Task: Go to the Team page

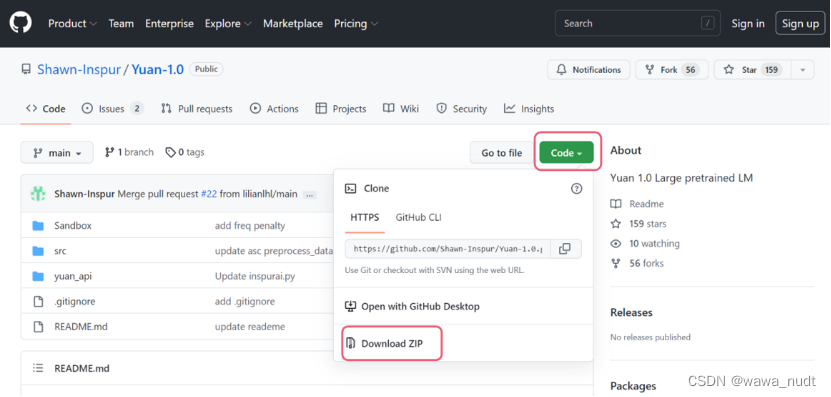Action: pyautogui.click(x=121, y=23)
